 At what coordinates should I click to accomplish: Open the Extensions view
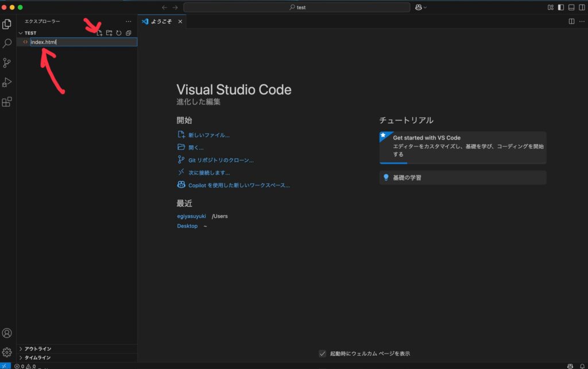7,102
